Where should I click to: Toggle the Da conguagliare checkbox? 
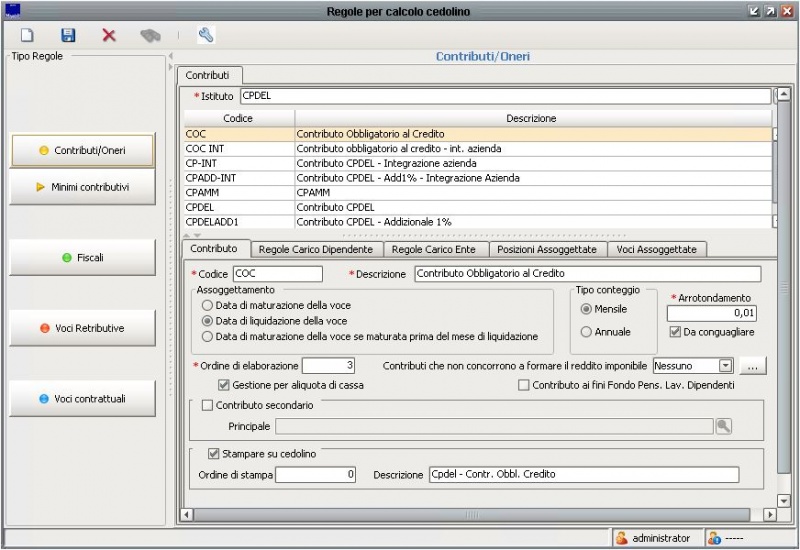click(x=675, y=331)
